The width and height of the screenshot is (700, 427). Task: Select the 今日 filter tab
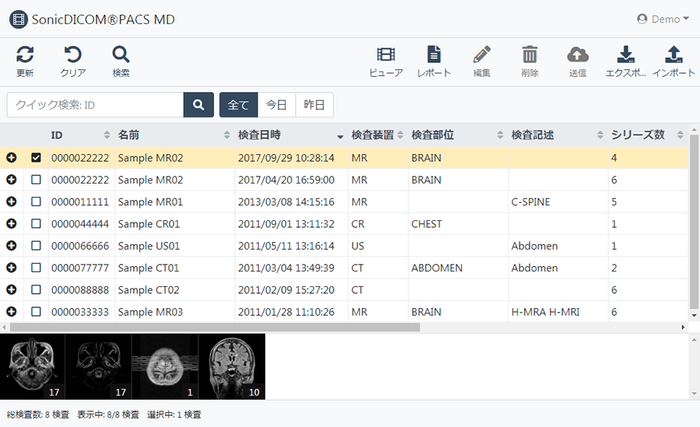[276, 104]
